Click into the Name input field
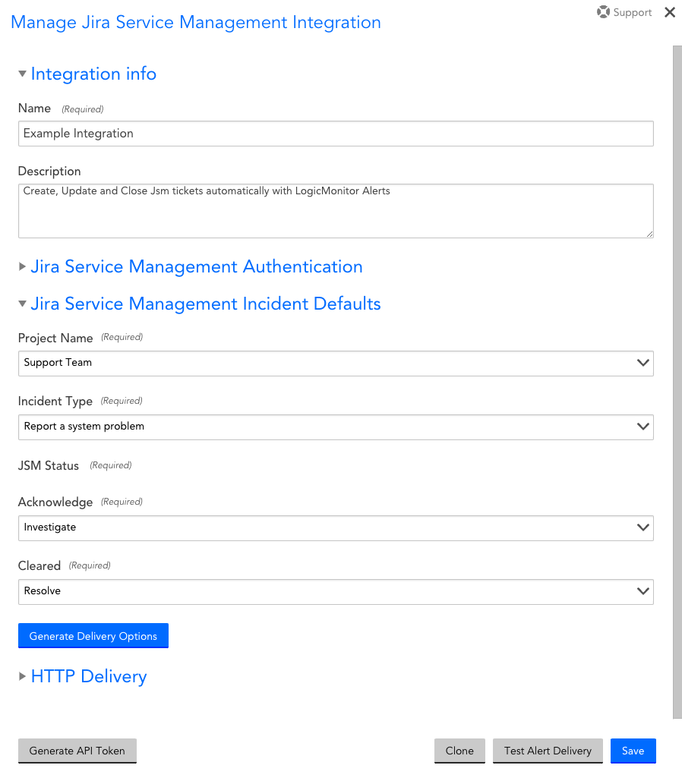The width and height of the screenshot is (682, 784). click(x=336, y=134)
